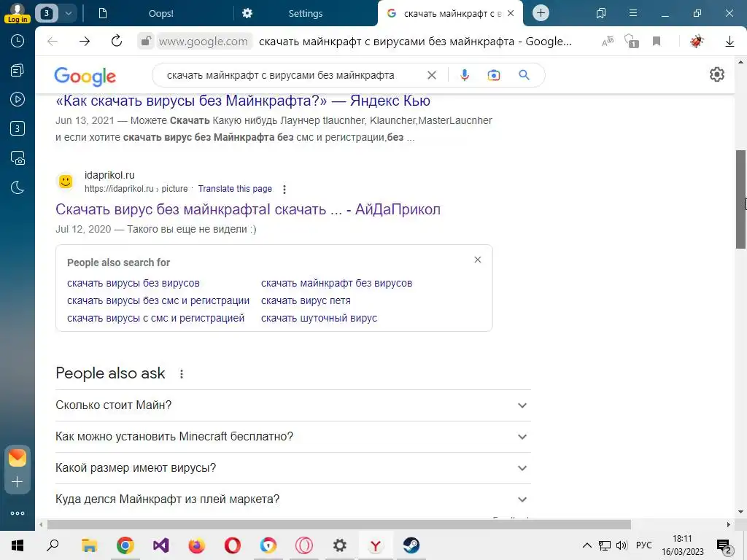The width and height of the screenshot is (747, 560).
Task: Expand 'Как можно установить Minecraft бесплатно?' question
Action: point(293,437)
